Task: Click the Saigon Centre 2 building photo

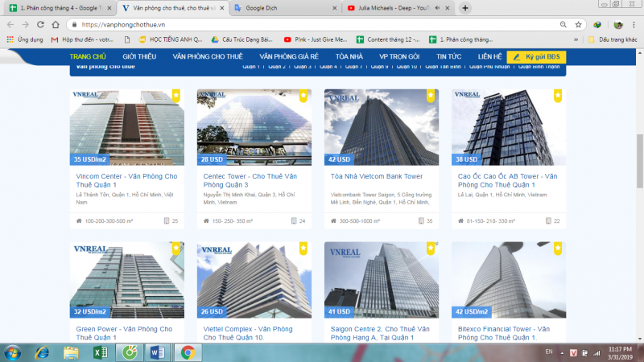Action: (x=382, y=280)
